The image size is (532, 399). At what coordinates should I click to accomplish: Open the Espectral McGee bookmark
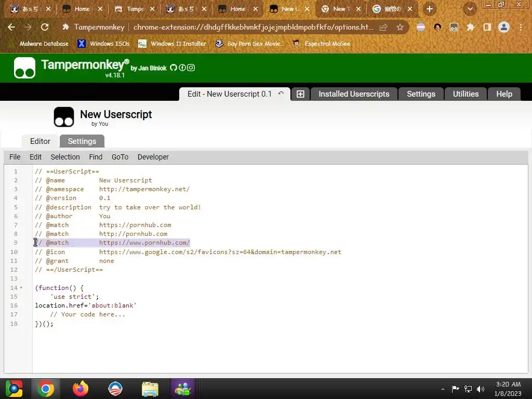tap(321, 44)
